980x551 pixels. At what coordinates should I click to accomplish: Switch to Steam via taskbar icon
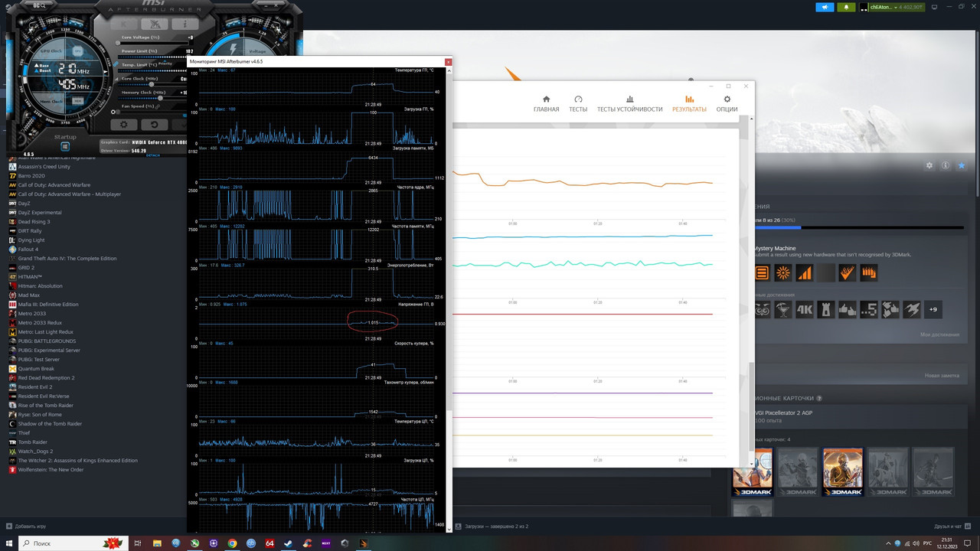[288, 543]
